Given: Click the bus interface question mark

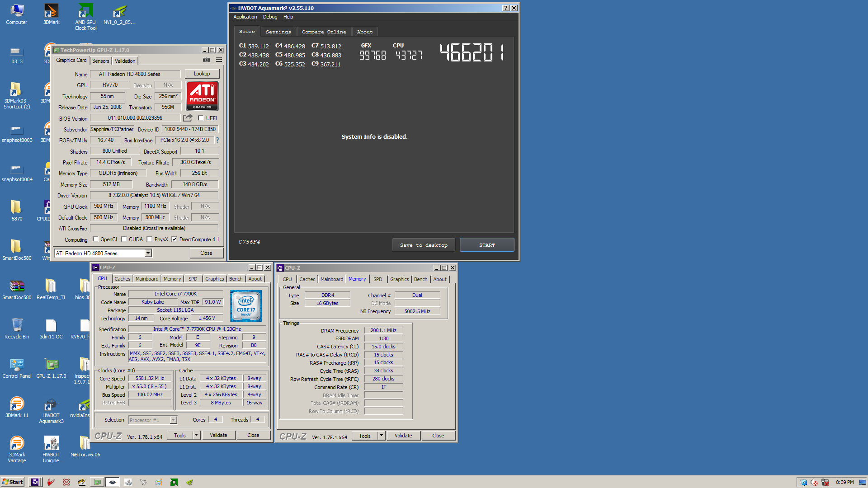Looking at the screenshot, I should [217, 140].
